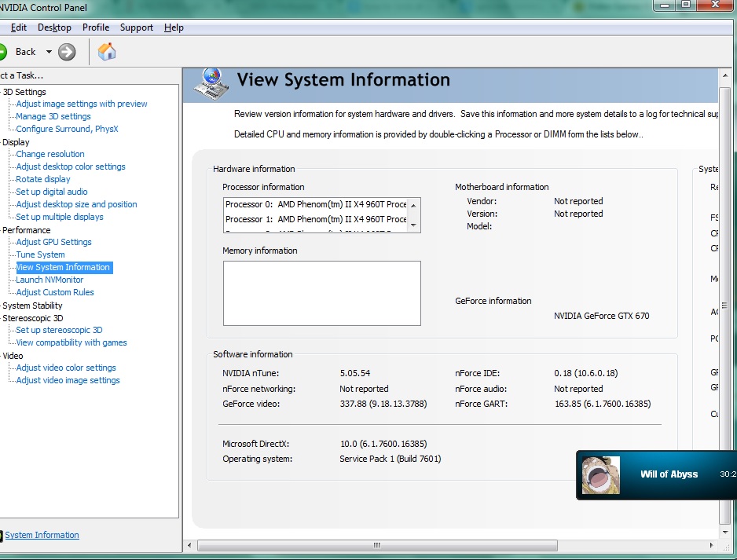Screen dimensions: 737x560
Task: Click the horizontal scrollbar left arrow
Action: 189,545
